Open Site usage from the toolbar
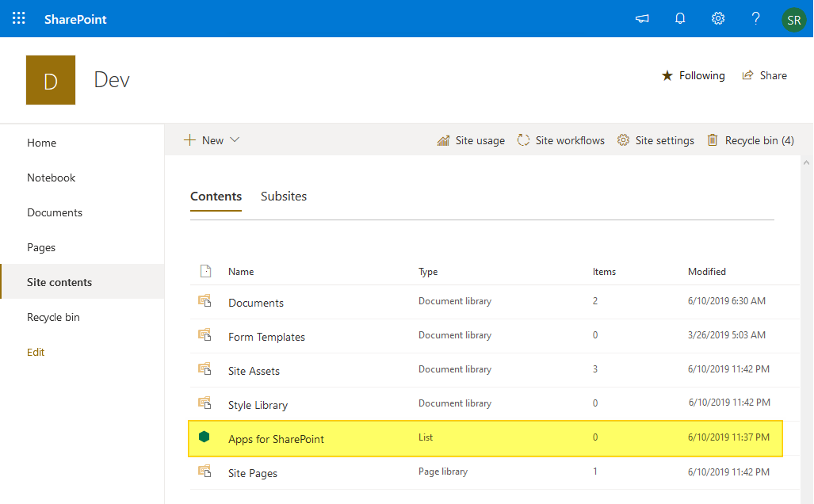 (471, 140)
